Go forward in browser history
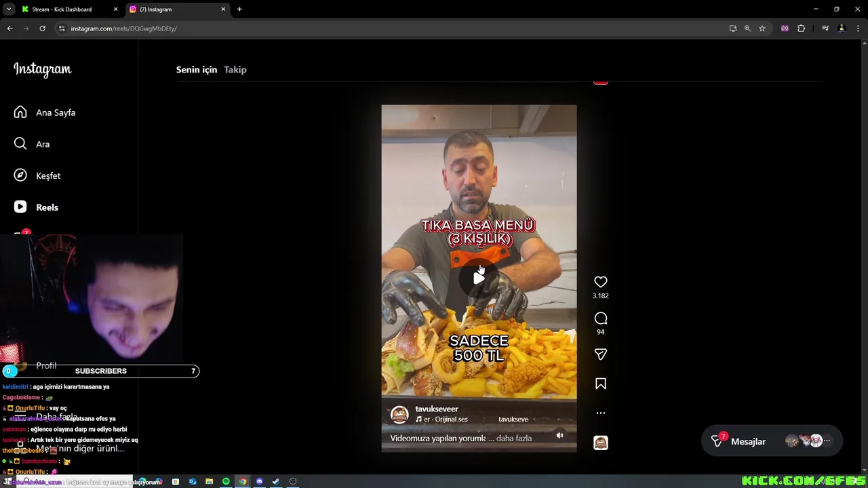This screenshot has width=868, height=488. coord(26,28)
